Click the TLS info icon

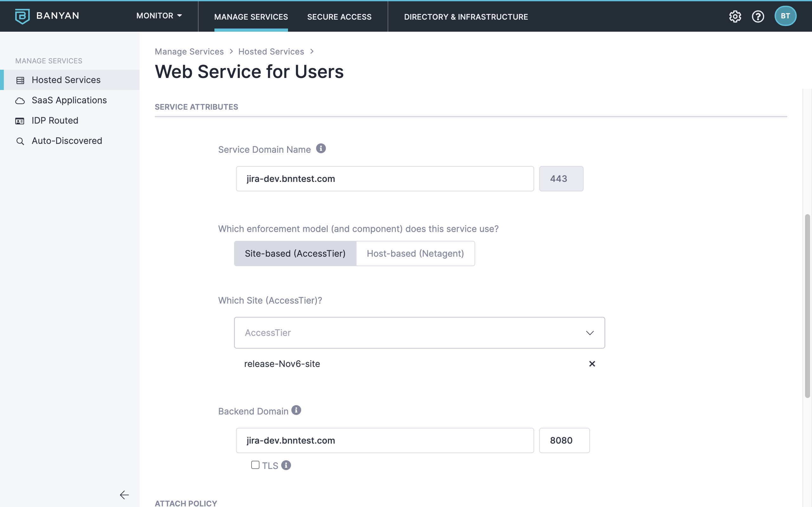(x=286, y=465)
